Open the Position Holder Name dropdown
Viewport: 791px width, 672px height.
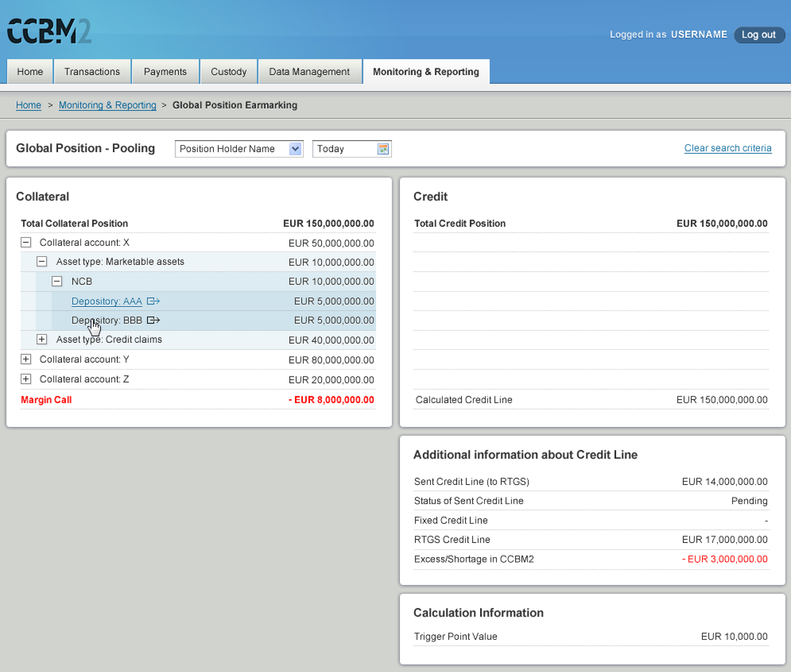[x=239, y=149]
